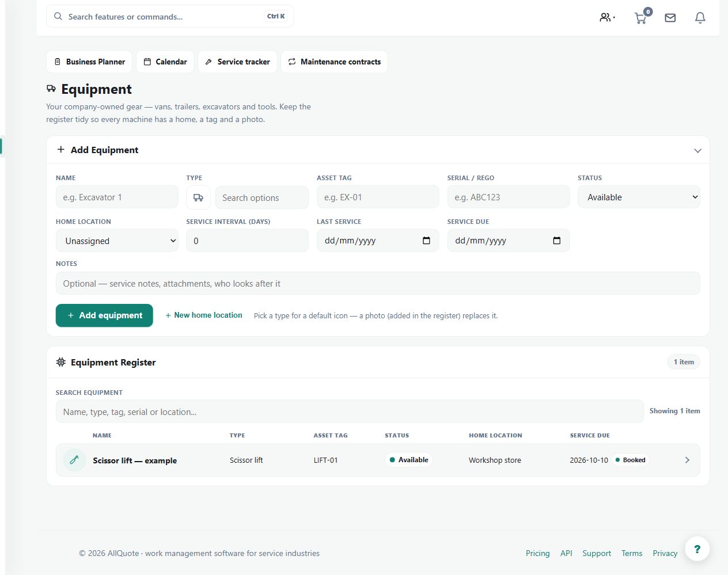728x575 pixels.
Task: Open the notifications bell
Action: (x=700, y=18)
